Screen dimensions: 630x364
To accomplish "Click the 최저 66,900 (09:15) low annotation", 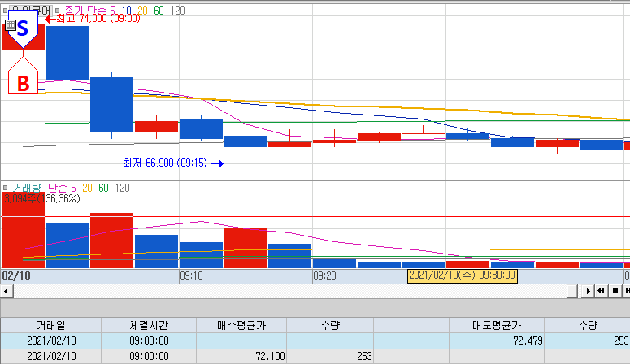I will point(173,162).
